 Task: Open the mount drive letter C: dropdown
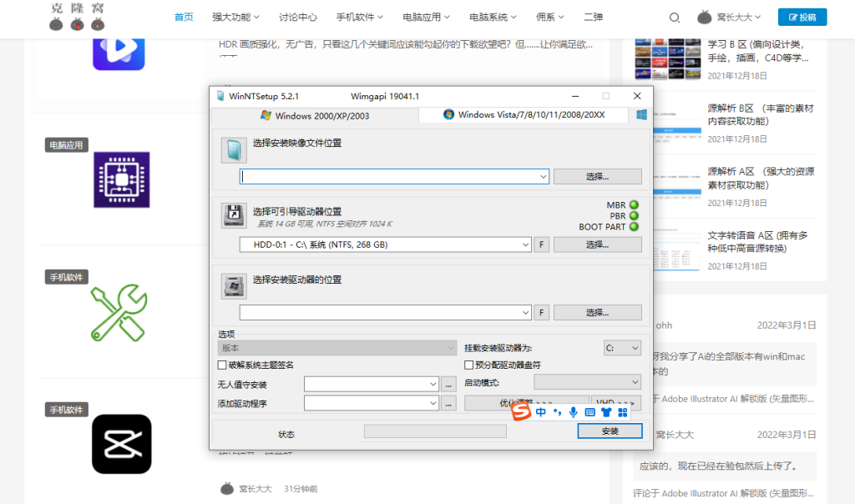[622, 348]
